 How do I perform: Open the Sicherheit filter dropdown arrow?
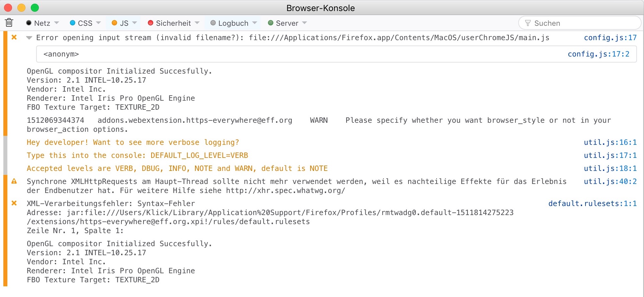point(197,23)
